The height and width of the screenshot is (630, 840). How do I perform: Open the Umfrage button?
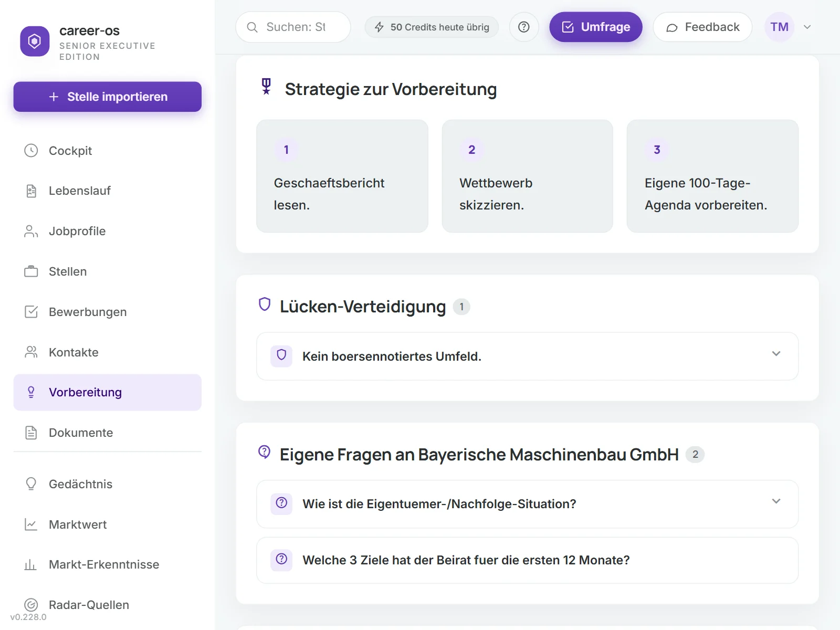(x=596, y=27)
